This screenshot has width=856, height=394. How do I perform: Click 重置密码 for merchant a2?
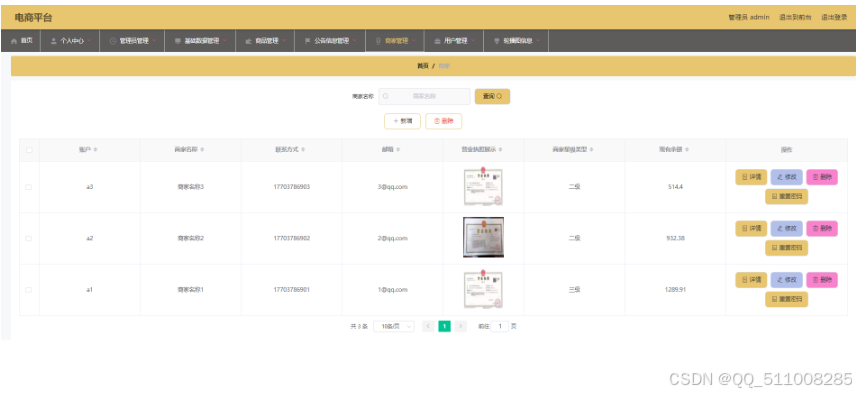[786, 248]
